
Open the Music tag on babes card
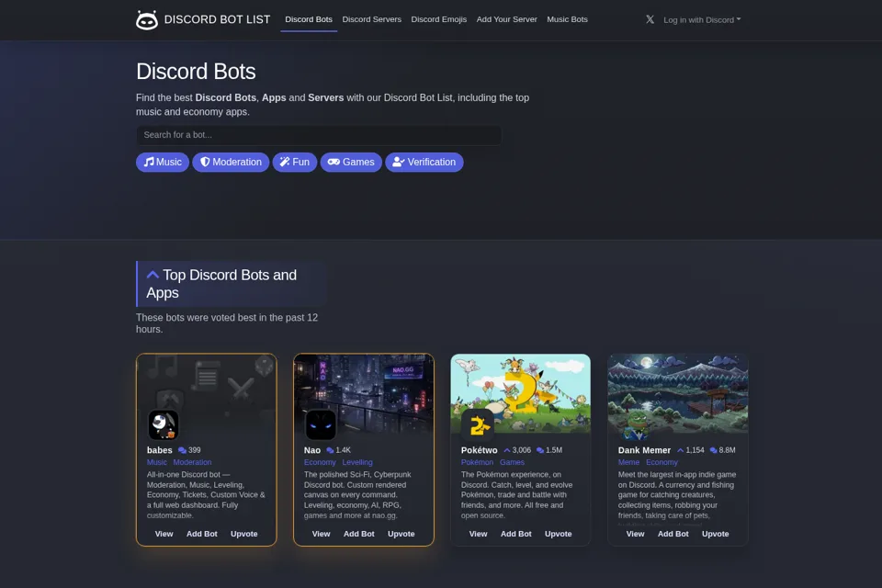157,462
